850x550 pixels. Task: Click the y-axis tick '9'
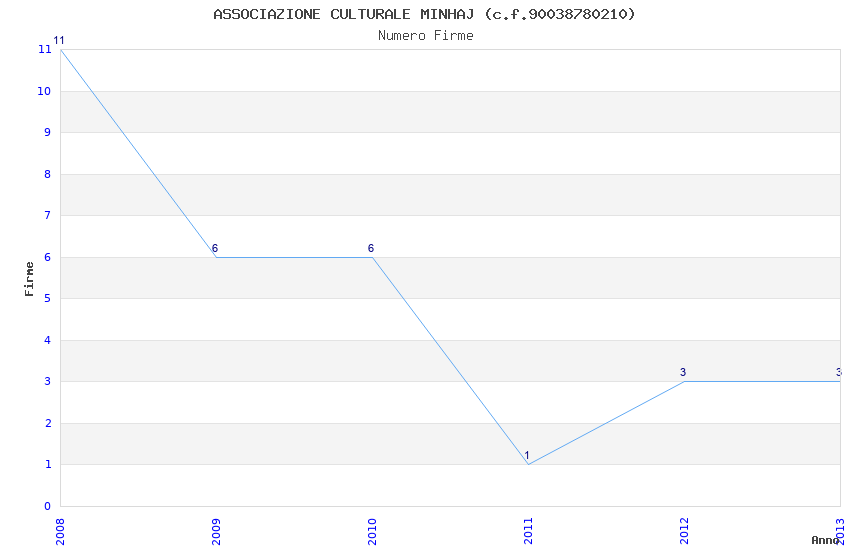pos(48,132)
